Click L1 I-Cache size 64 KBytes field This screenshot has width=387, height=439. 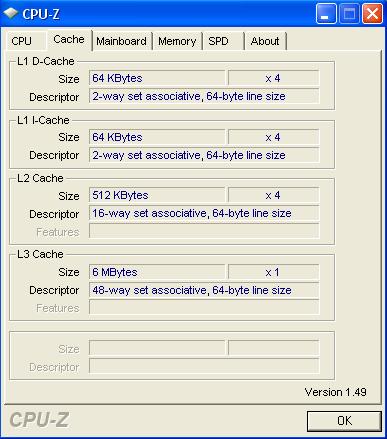tap(157, 137)
